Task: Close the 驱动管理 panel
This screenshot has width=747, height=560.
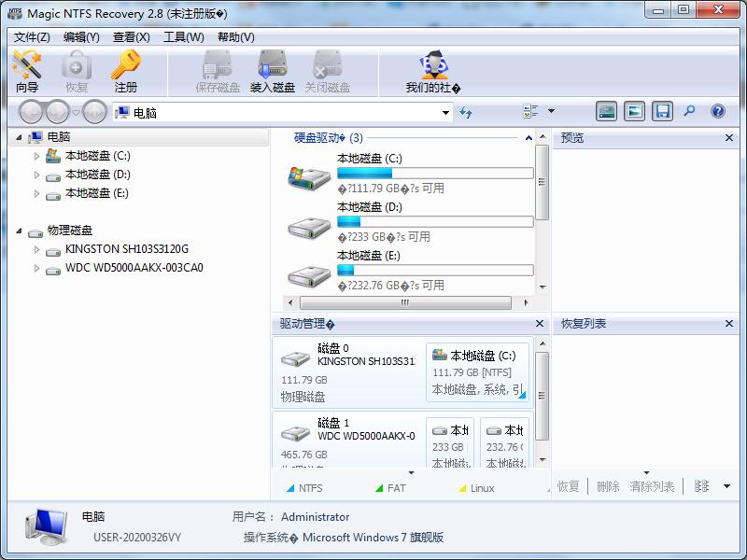Action: coord(540,323)
